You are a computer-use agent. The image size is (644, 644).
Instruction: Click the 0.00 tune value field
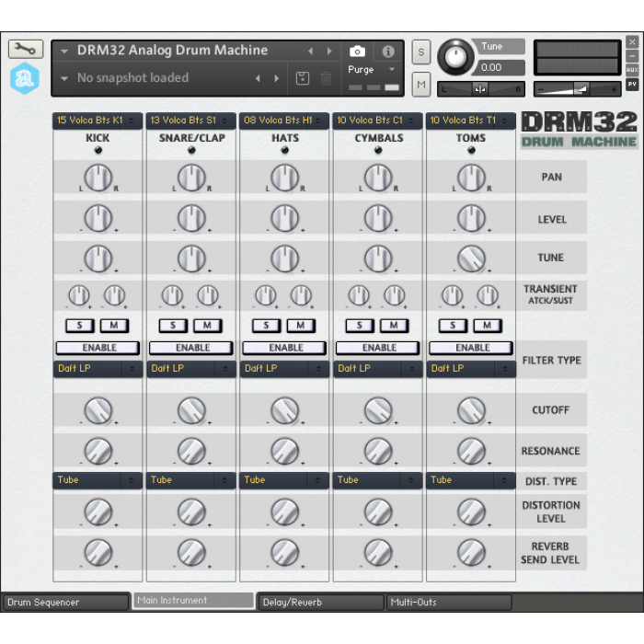click(x=500, y=67)
